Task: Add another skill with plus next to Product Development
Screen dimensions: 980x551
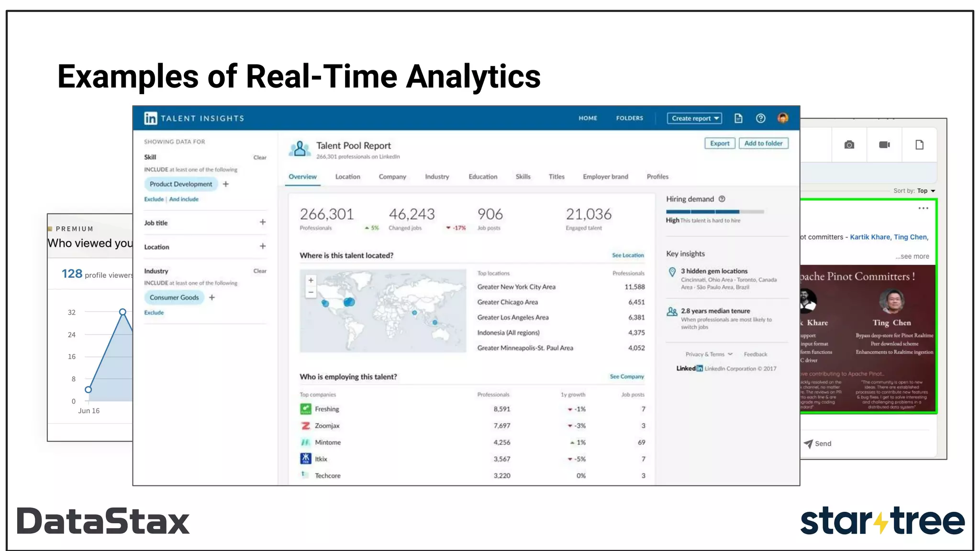Action: [226, 184]
